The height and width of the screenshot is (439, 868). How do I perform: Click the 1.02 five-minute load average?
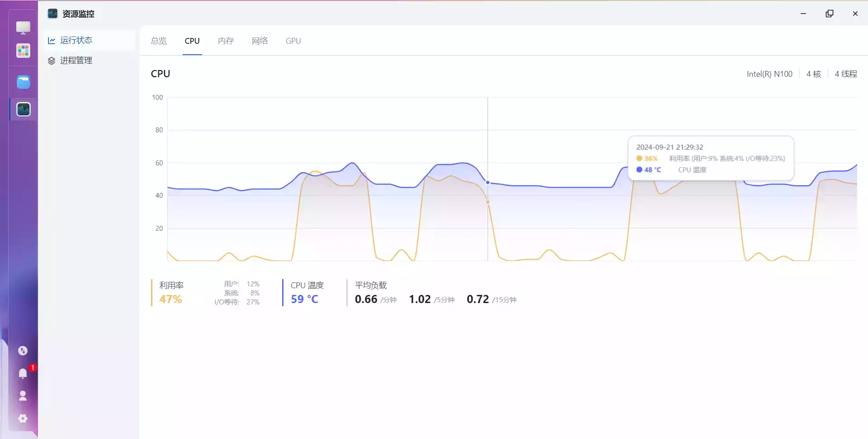(x=420, y=299)
